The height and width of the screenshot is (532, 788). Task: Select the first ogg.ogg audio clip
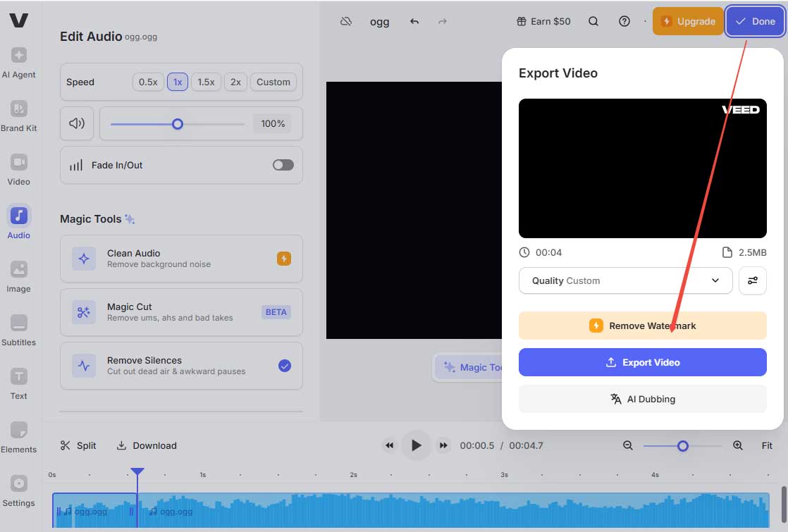tap(95, 511)
